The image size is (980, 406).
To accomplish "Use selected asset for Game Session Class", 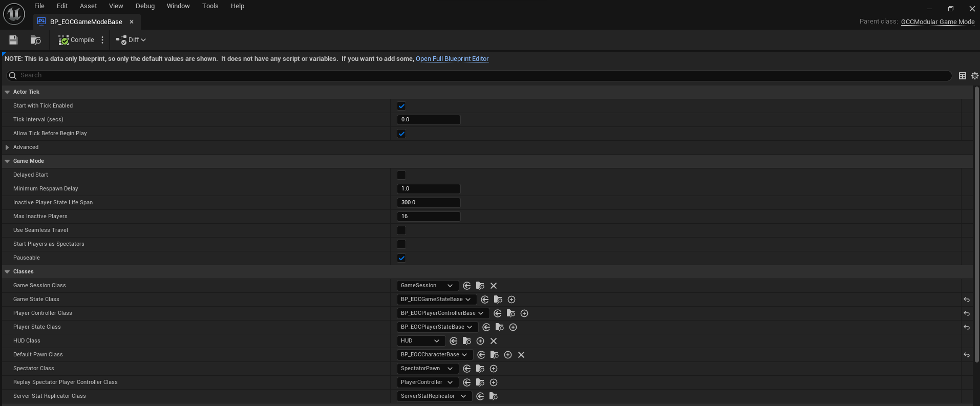I will click(x=466, y=286).
